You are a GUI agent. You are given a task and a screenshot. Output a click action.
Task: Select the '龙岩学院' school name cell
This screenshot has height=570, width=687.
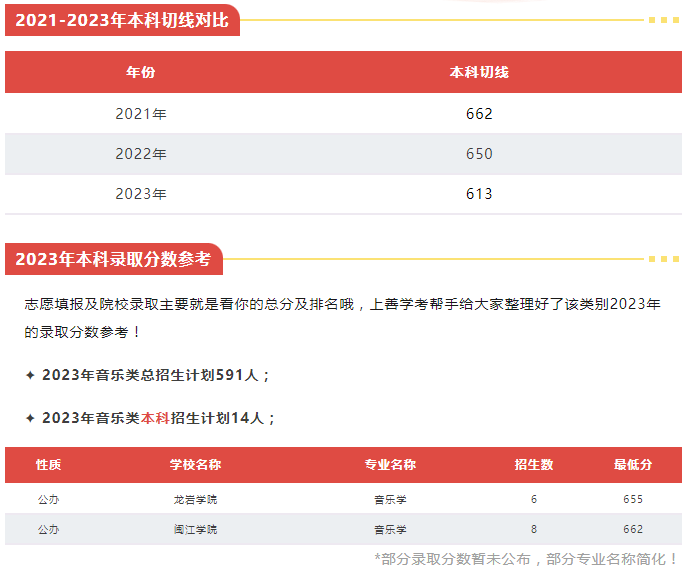[x=195, y=499]
